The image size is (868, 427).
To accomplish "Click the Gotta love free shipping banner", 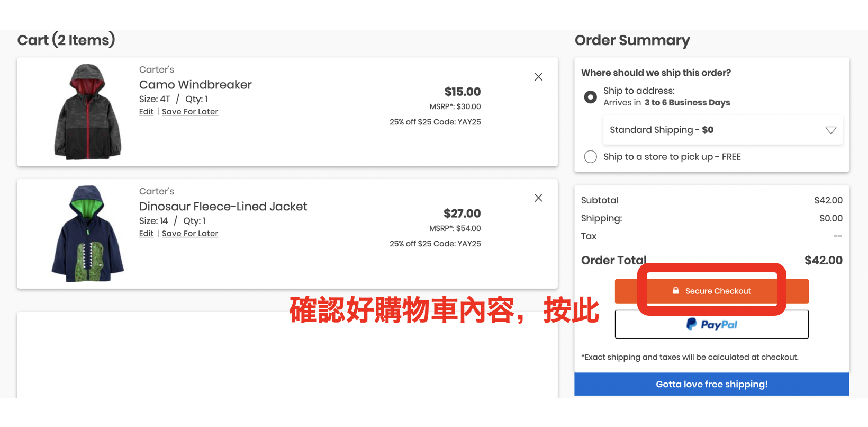I will click(711, 384).
